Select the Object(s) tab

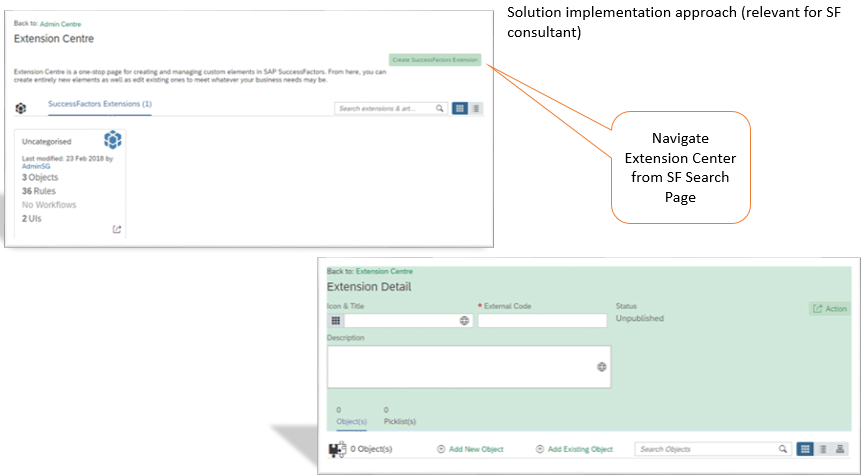pyautogui.click(x=351, y=422)
